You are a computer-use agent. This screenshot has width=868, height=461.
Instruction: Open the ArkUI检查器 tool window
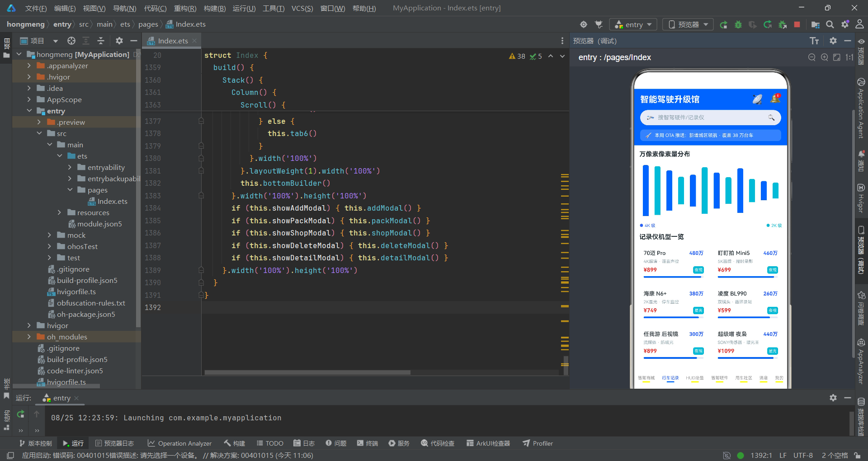coord(488,443)
